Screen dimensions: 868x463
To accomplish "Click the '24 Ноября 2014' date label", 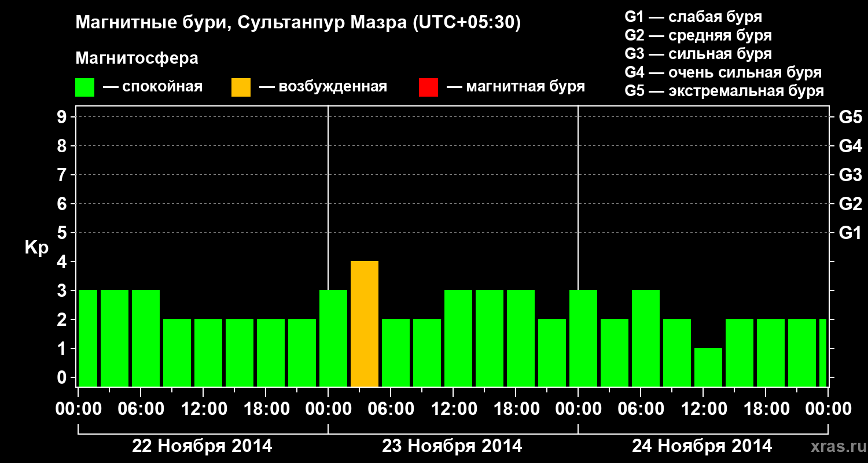I will pyautogui.click(x=702, y=446).
